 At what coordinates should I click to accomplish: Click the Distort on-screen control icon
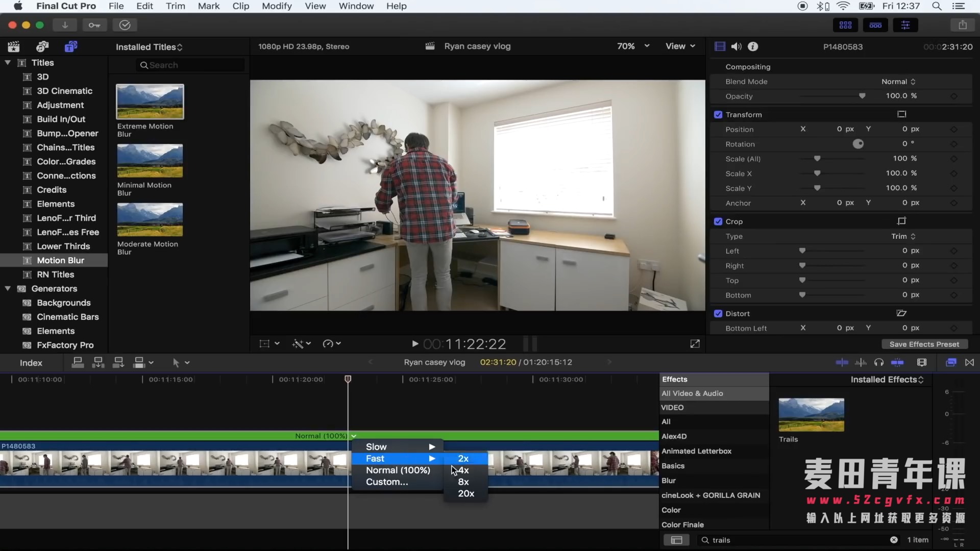point(902,313)
